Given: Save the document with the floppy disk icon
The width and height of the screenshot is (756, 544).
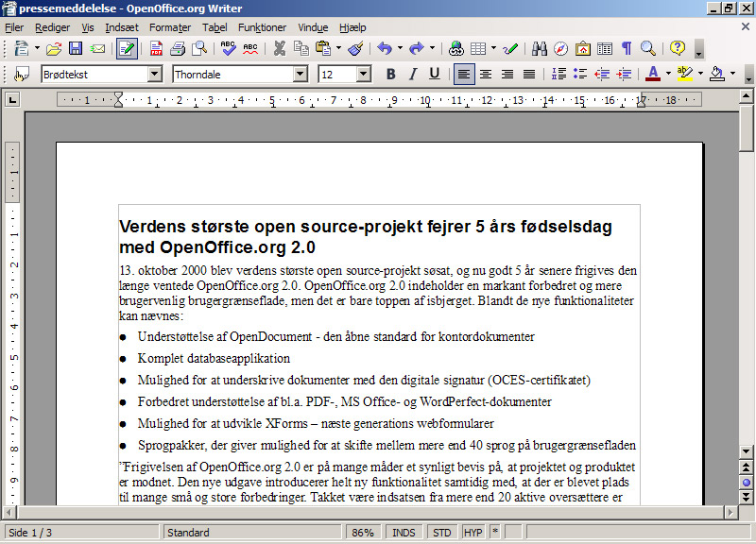Looking at the screenshot, I should point(76,49).
